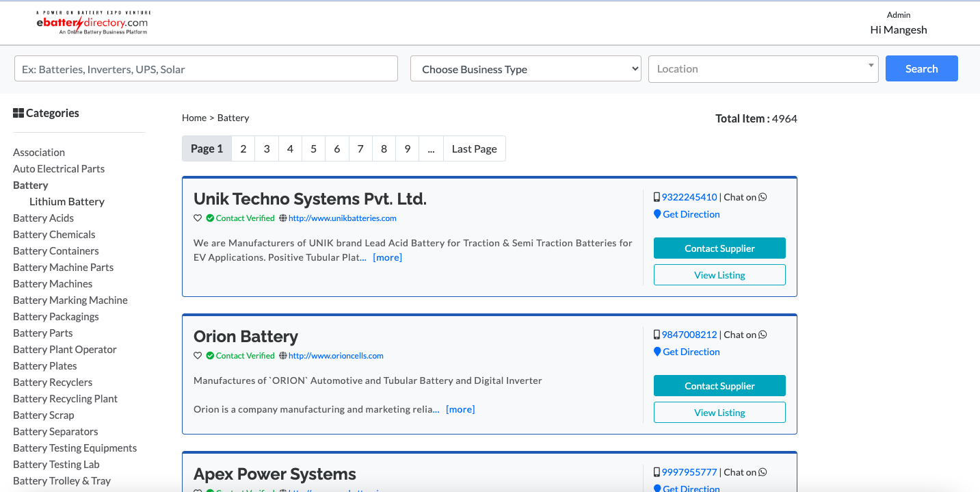This screenshot has height=492, width=980.
Task: Open the unikbatteries.com website link
Action: [x=343, y=218]
